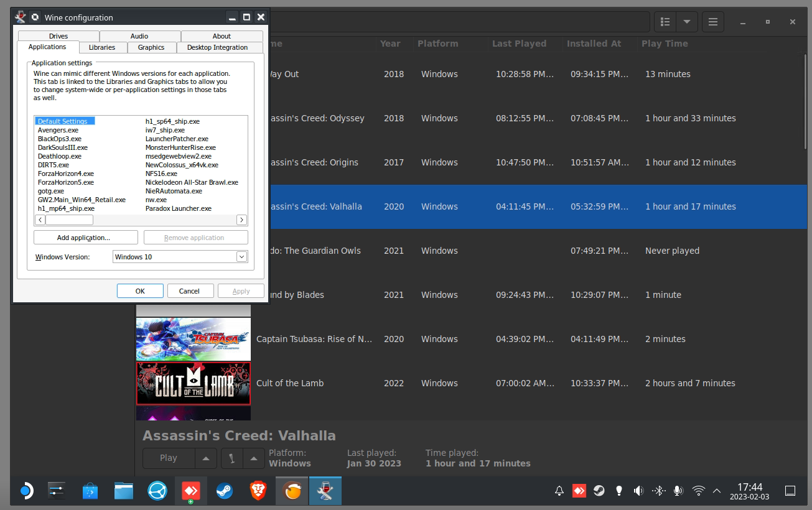The width and height of the screenshot is (812, 510).
Task: Open the microphone tray icon
Action: tap(678, 491)
